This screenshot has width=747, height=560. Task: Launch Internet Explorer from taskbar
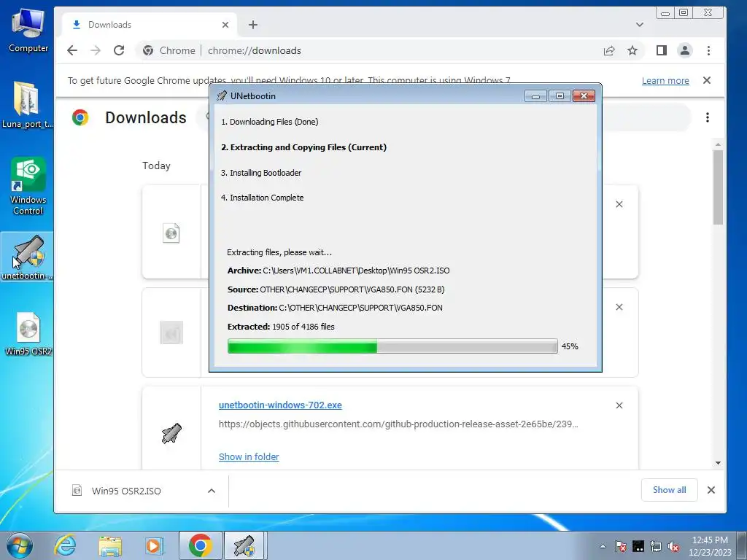coord(65,545)
